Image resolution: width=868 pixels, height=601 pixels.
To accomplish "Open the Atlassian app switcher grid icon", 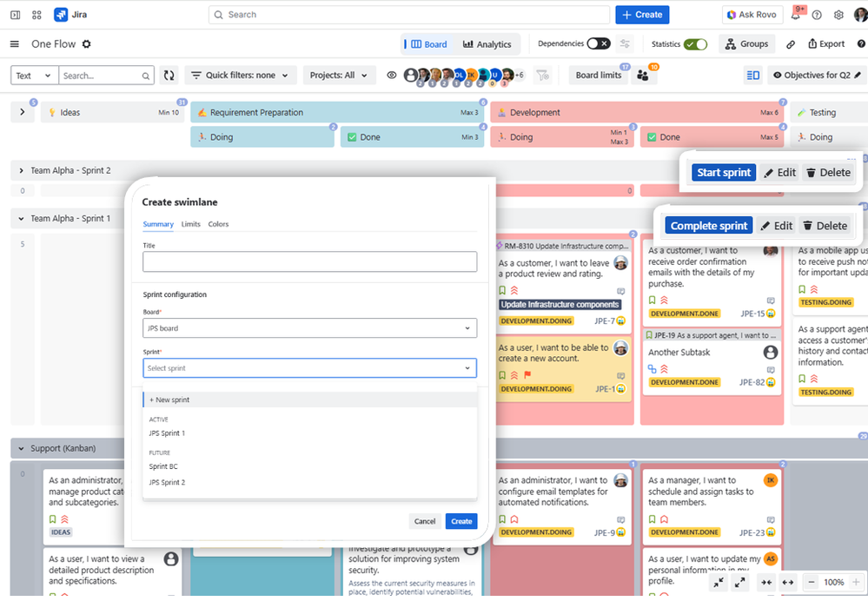I will coord(35,14).
